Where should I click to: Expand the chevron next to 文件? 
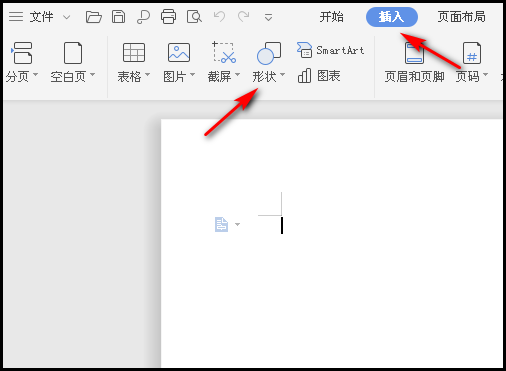click(x=67, y=17)
